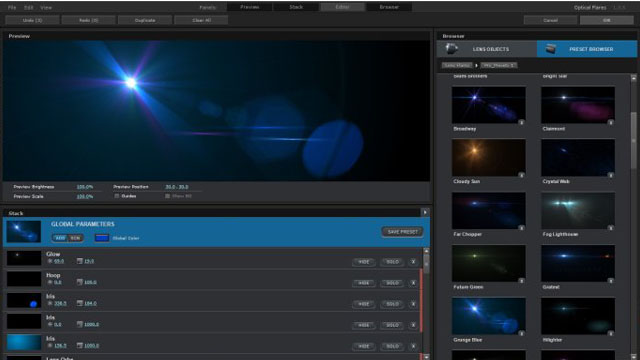
Task: Click the Clear All button
Action: coord(201,20)
